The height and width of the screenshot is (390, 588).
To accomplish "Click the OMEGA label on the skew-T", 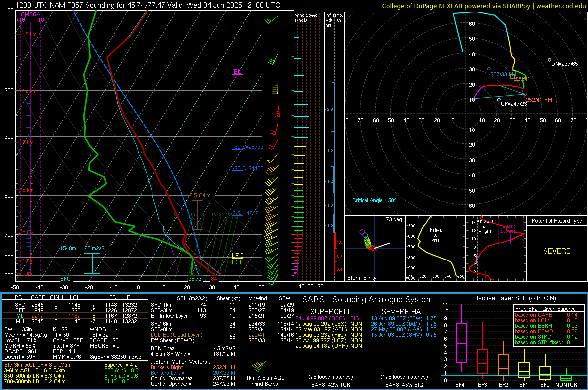I will pos(31,14).
